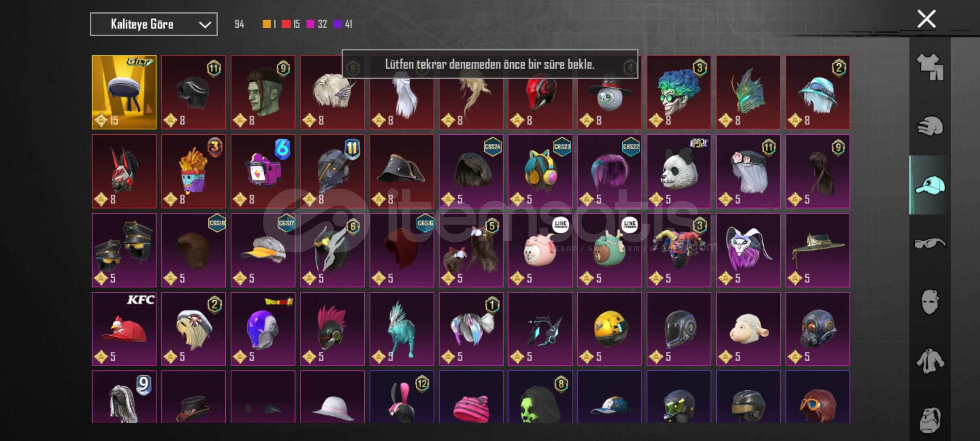Open the glasses category icon

click(x=930, y=244)
